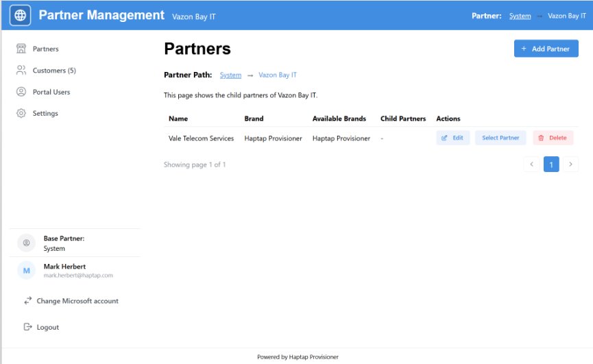Click the Settings gear icon in sidebar
This screenshot has height=364, width=593.
[21, 113]
